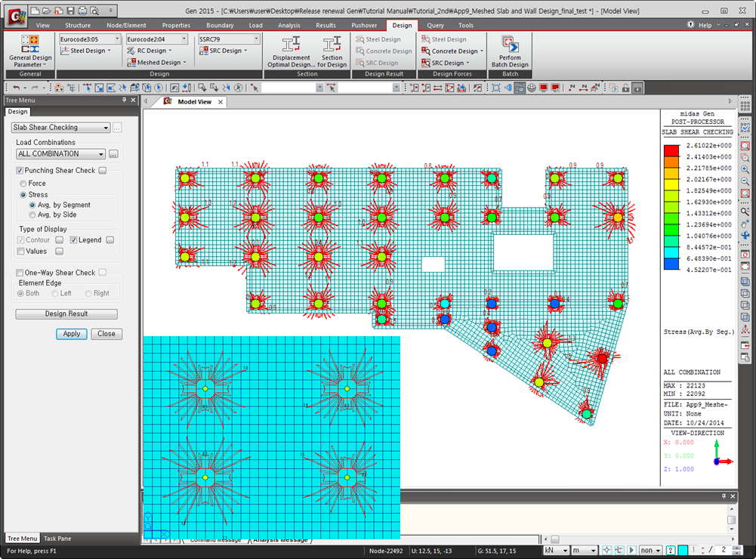Open Section for Design tool
Viewport: 756px width, 559px height.
(x=332, y=51)
